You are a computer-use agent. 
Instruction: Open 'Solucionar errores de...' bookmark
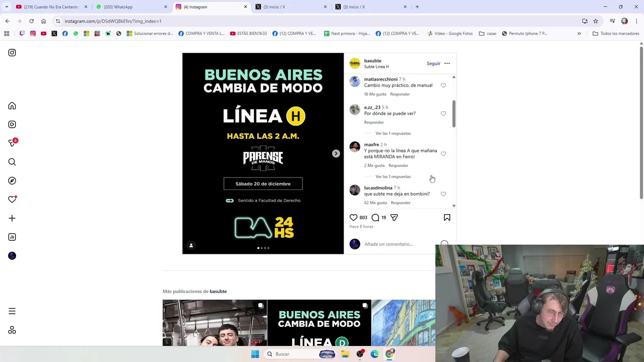(149, 34)
